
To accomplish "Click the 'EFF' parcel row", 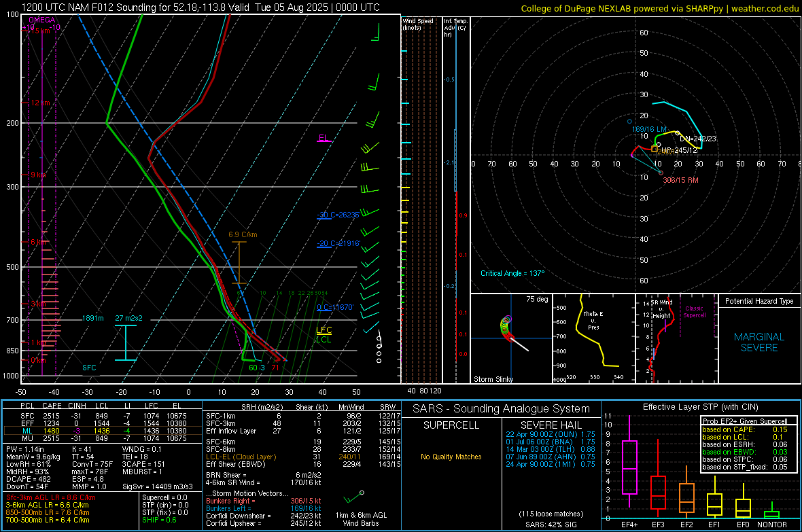I will pyautogui.click(x=103, y=423).
